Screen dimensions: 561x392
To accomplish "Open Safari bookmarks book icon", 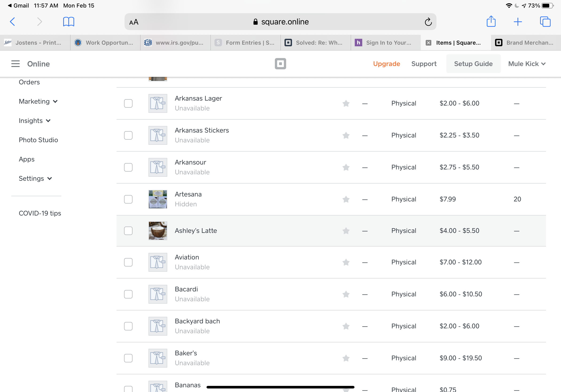I will pyautogui.click(x=69, y=22).
